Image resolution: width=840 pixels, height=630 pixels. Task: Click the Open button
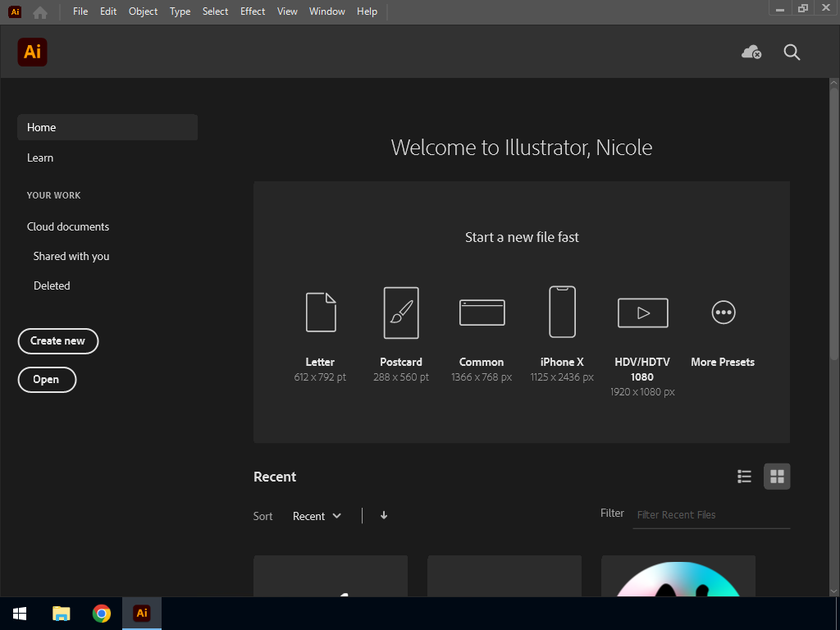(x=47, y=380)
